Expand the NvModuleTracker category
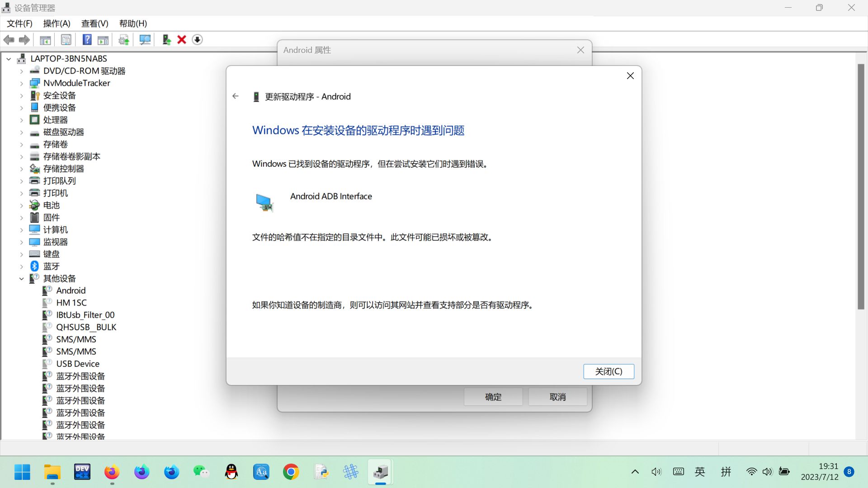The height and width of the screenshot is (488, 868). [x=21, y=83]
